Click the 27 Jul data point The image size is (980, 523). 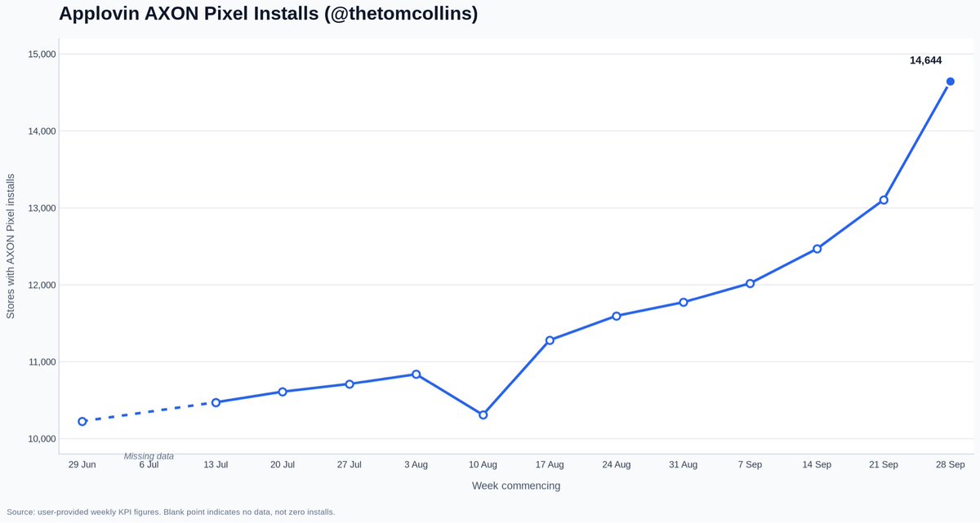350,383
